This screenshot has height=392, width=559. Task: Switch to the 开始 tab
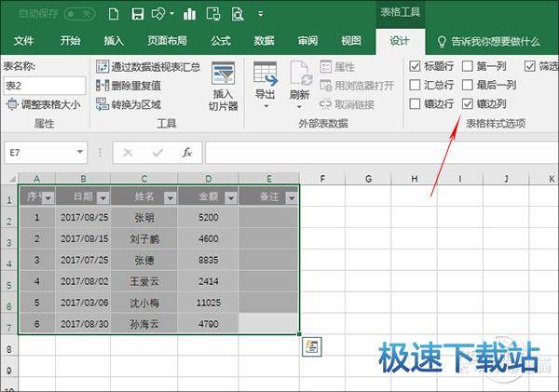click(70, 41)
